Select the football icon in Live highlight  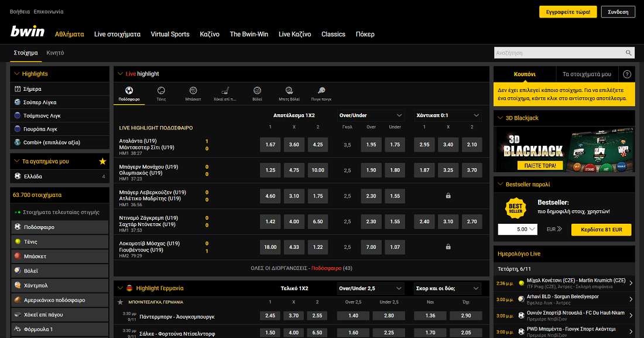tap(129, 90)
